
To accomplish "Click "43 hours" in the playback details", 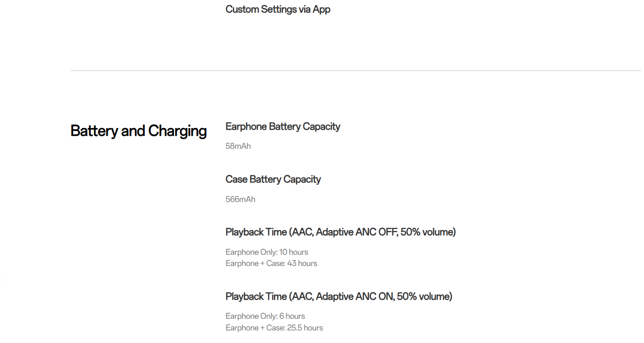I will [x=302, y=263].
